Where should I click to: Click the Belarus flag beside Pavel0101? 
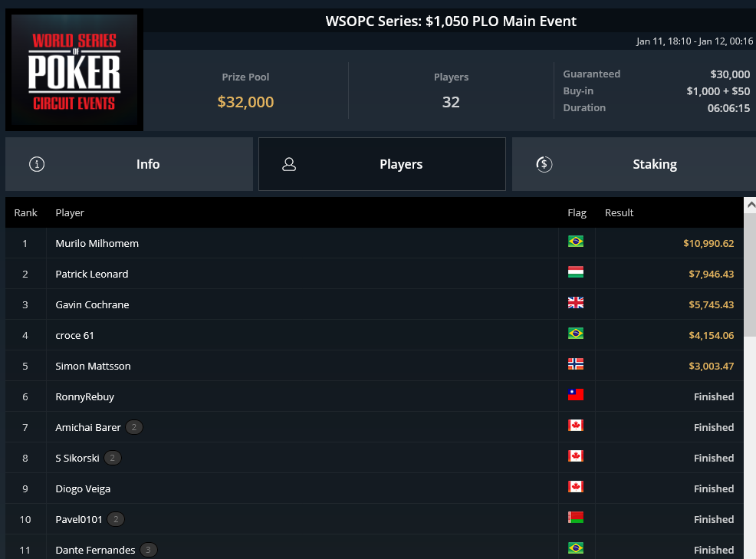click(576, 517)
